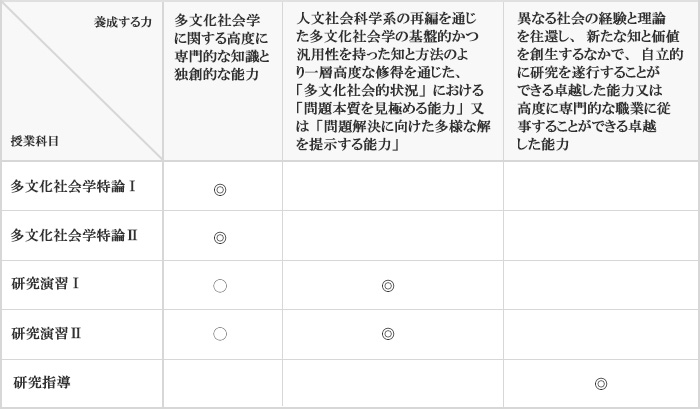Click the double circle in 研究演習Ⅰ row
700x409 pixels.
(x=388, y=286)
